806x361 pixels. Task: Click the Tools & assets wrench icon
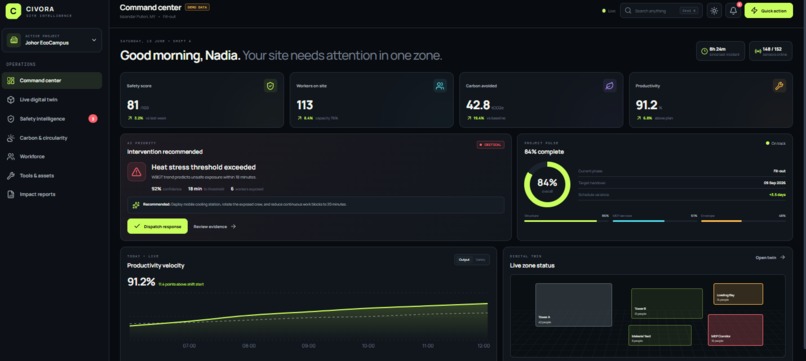pos(11,175)
